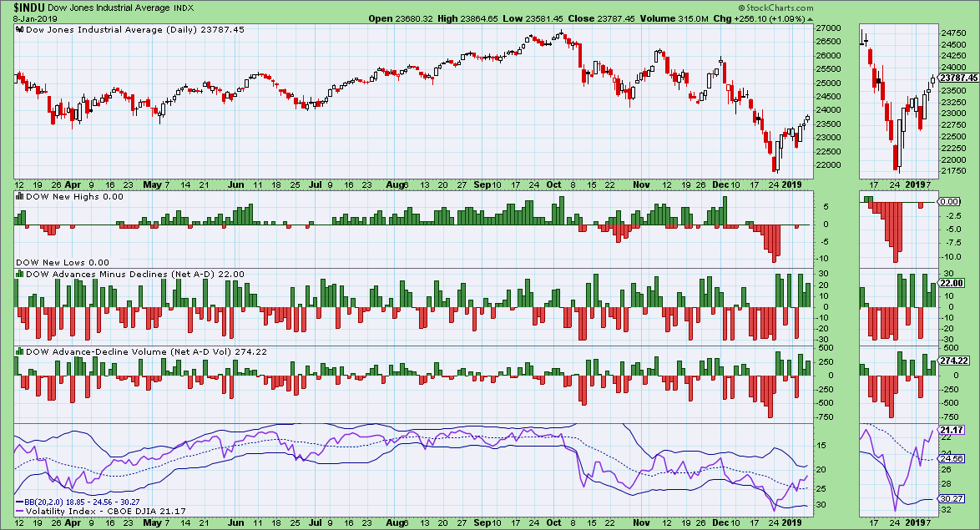Viewport: 980px width, 530px height.
Task: Click the Dec label on the bottom date axis
Action: coord(720,522)
